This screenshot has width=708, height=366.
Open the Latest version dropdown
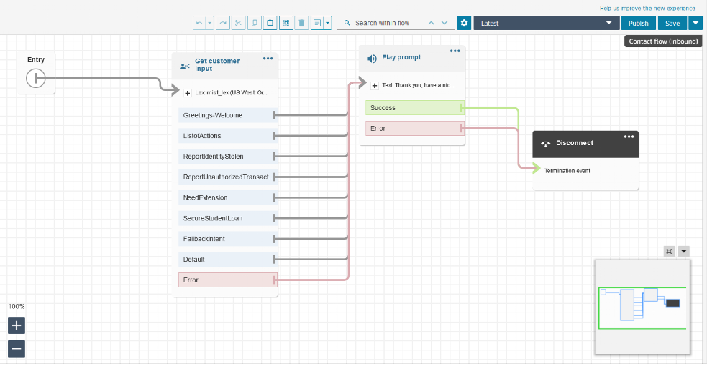click(x=546, y=23)
